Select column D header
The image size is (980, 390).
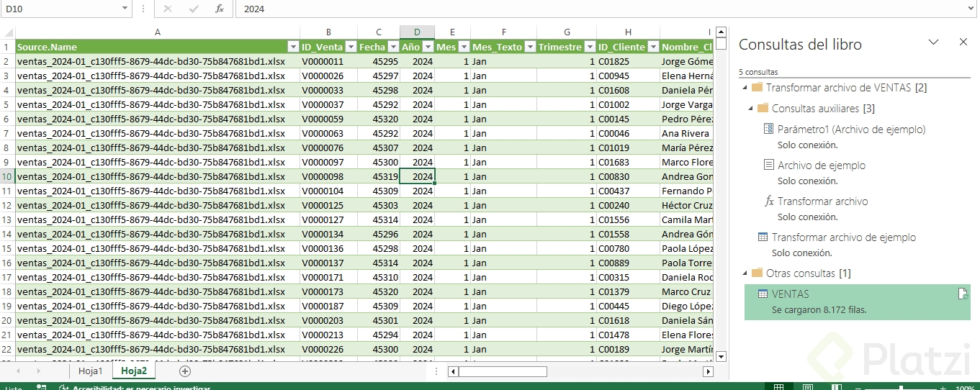[417, 32]
